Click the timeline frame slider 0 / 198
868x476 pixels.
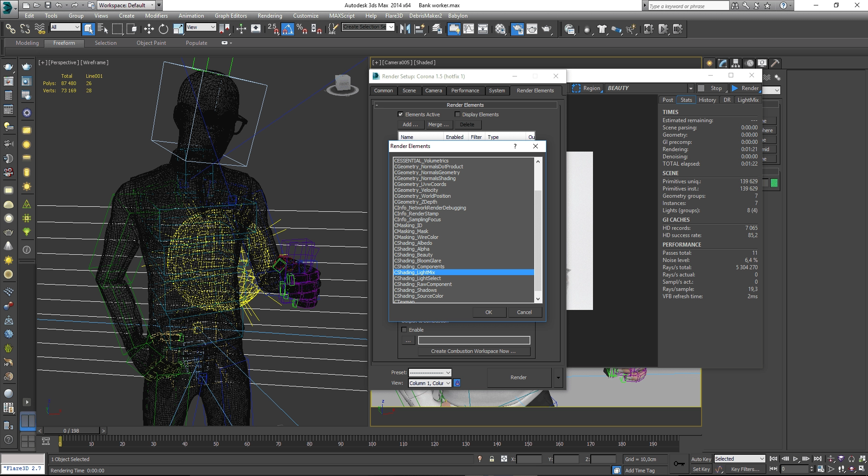pos(71,431)
